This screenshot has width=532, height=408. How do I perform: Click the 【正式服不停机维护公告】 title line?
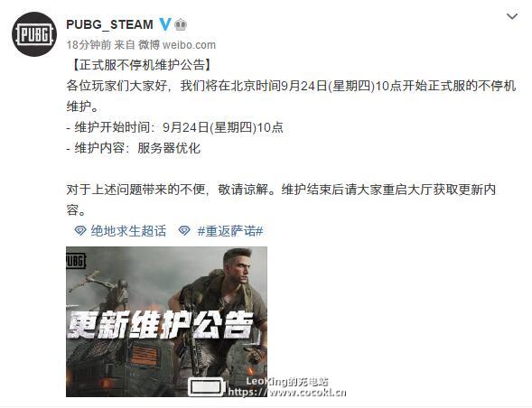[141, 65]
